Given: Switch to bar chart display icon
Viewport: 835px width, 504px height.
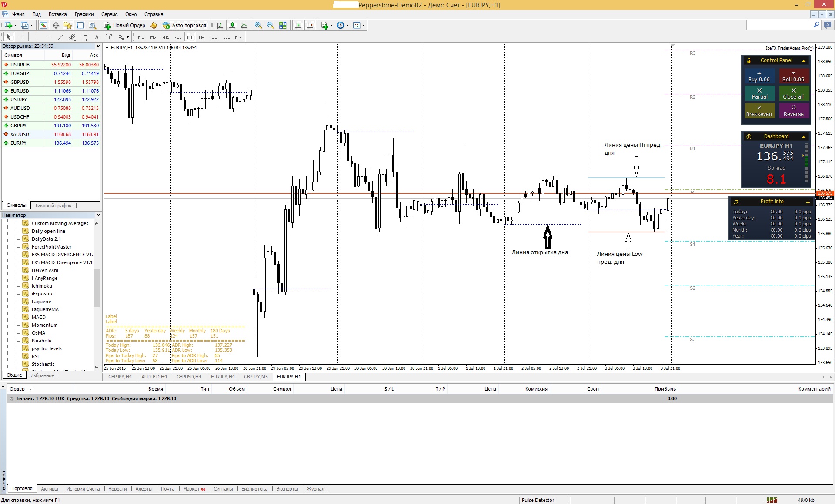Looking at the screenshot, I should tap(220, 25).
